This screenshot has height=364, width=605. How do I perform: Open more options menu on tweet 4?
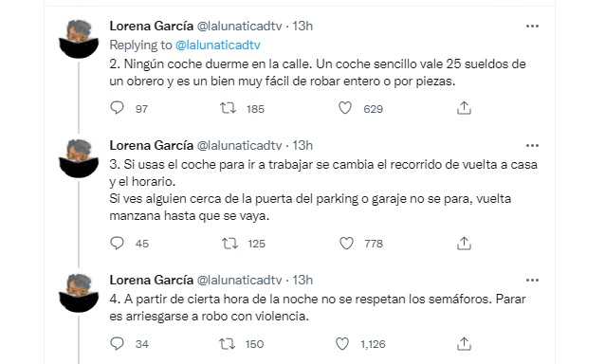click(x=532, y=281)
